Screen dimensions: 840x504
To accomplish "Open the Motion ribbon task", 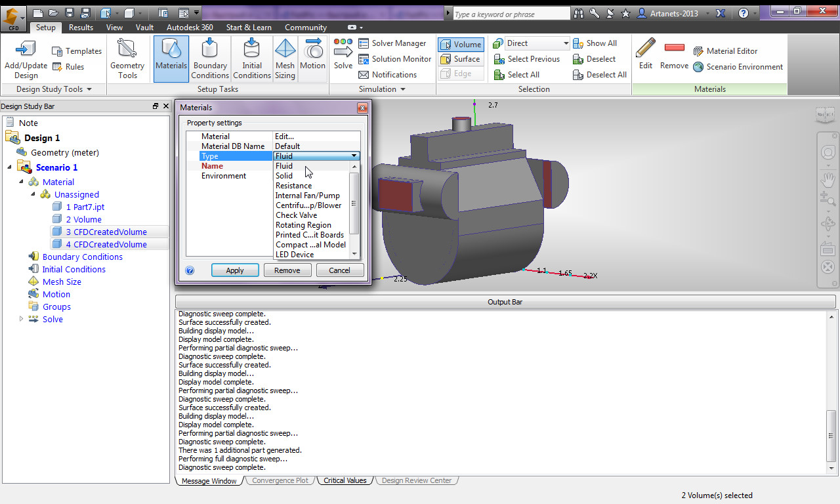I will (x=313, y=59).
